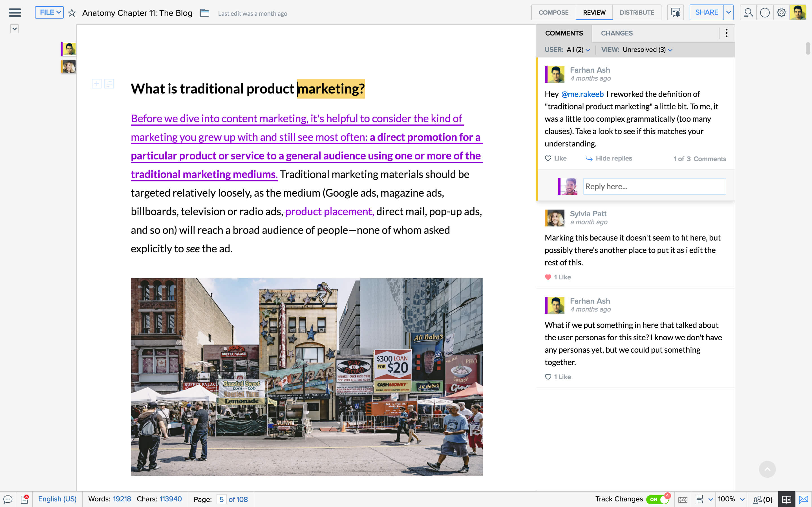The height and width of the screenshot is (507, 812).
Task: Click the chat bubble icon in status bar
Action: (x=8, y=499)
